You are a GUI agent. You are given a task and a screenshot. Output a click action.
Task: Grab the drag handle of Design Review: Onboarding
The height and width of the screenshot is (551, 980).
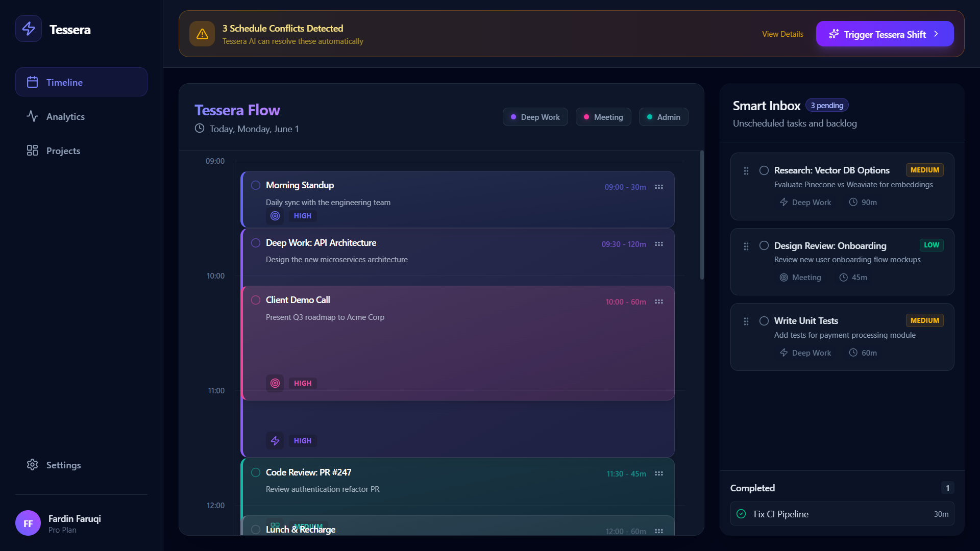point(746,246)
